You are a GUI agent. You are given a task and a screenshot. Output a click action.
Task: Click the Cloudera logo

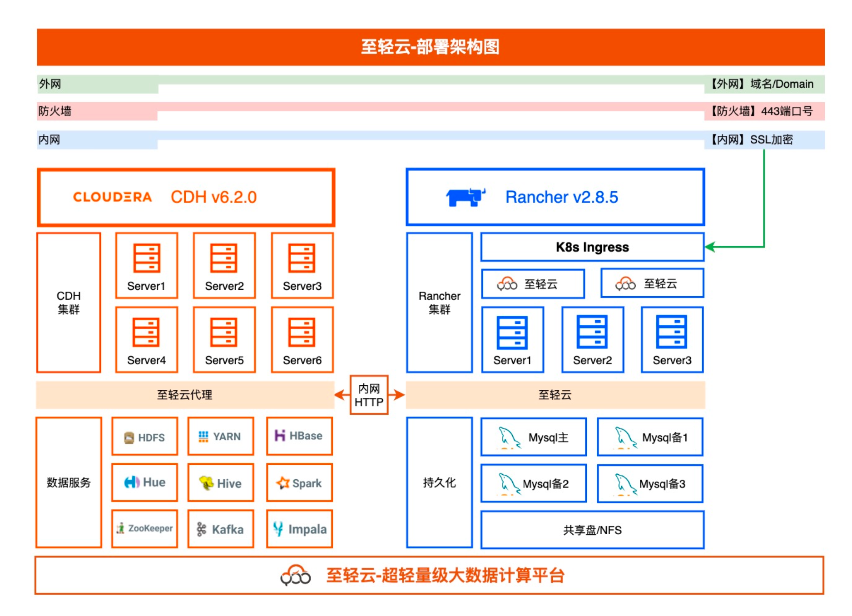pyautogui.click(x=112, y=197)
